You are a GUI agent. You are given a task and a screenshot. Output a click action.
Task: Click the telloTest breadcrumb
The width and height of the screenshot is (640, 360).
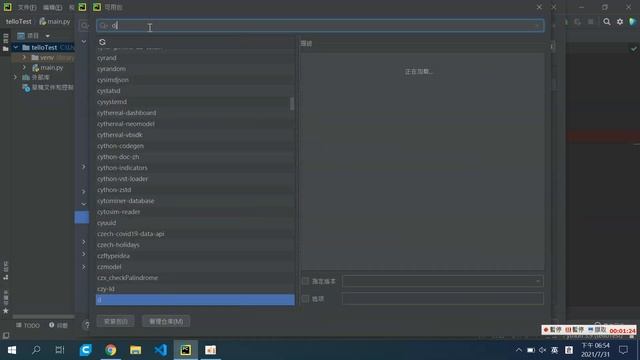[x=18, y=21]
